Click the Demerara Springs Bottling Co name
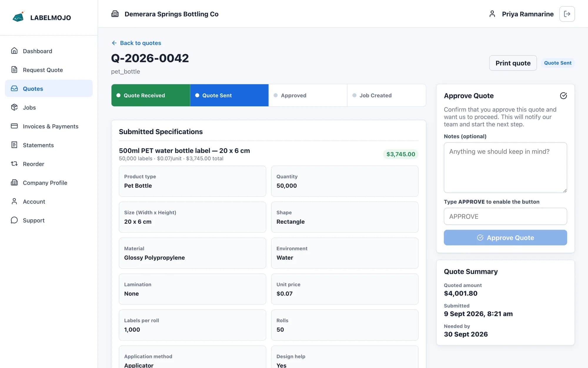Viewport: 588px width, 368px height. [171, 14]
